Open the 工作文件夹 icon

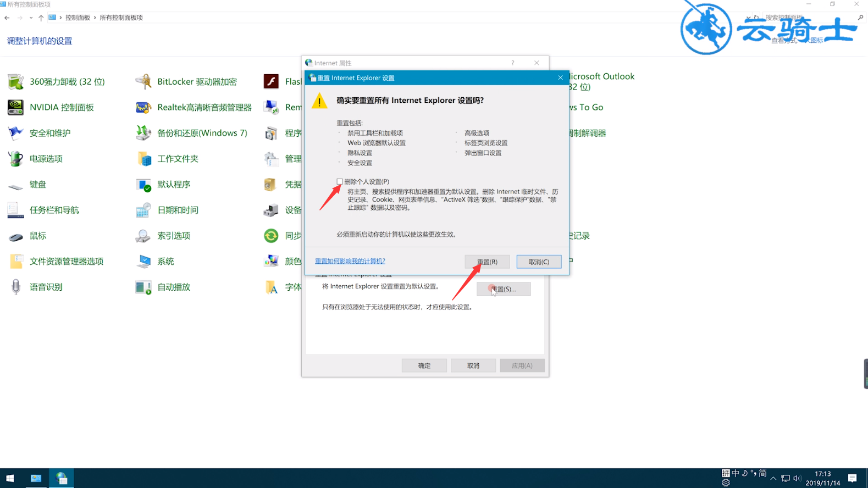point(143,159)
